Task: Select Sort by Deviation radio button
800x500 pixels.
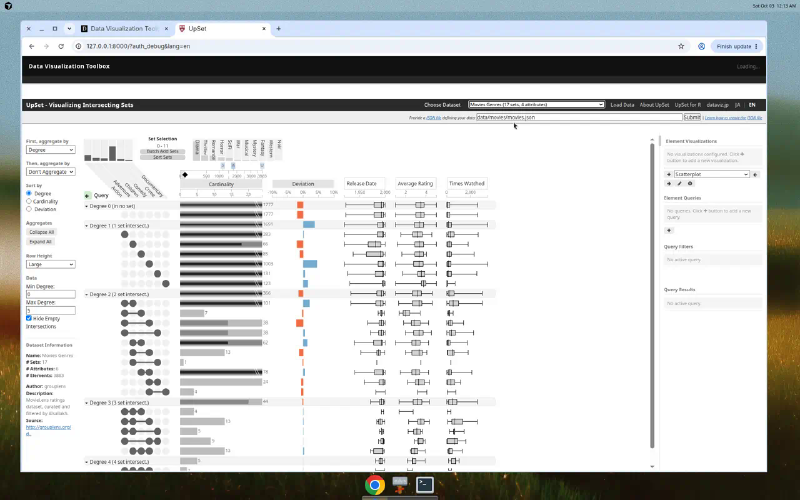Action: pyautogui.click(x=29, y=209)
